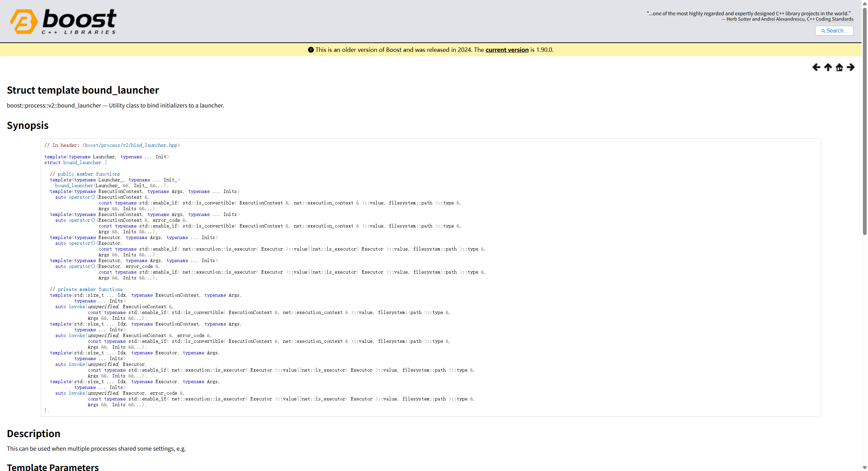Click the scrollbar up arrow

click(865, 3)
